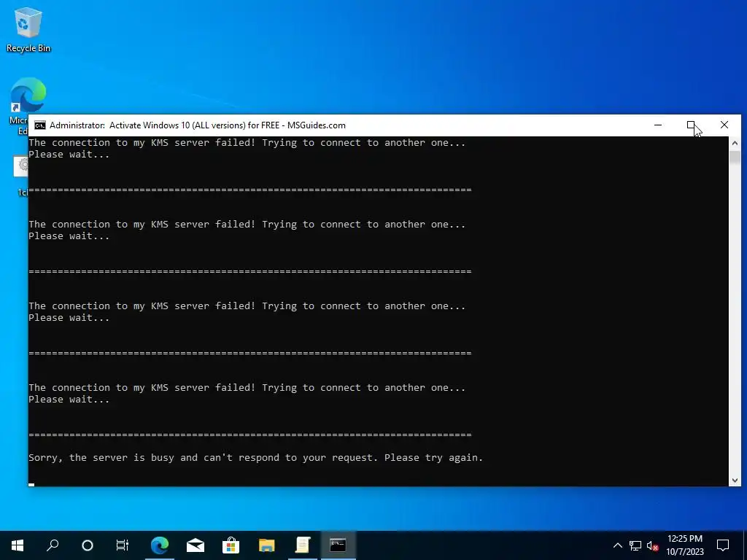This screenshot has width=747, height=560.
Task: Open the Mail app on taskbar
Action: point(196,545)
